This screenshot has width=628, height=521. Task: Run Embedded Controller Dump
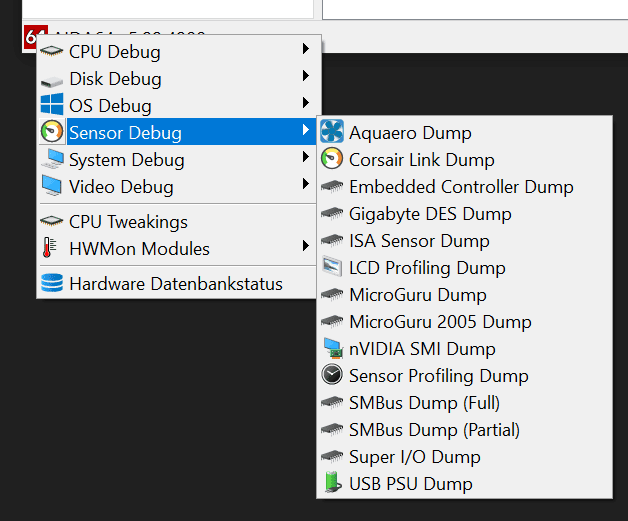click(465, 187)
